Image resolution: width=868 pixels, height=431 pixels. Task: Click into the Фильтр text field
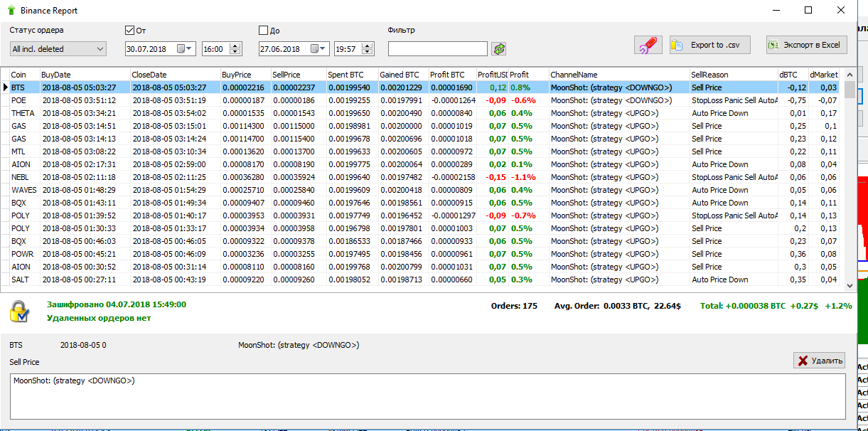click(437, 49)
